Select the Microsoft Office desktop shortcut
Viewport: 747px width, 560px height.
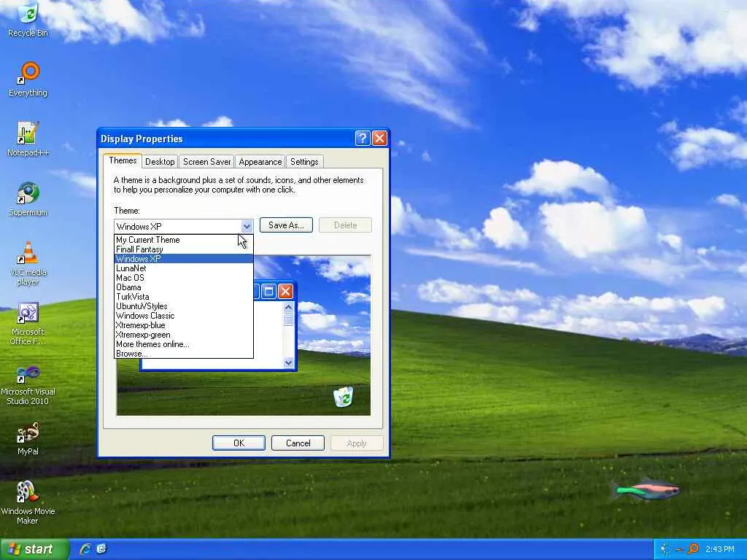coord(28,324)
